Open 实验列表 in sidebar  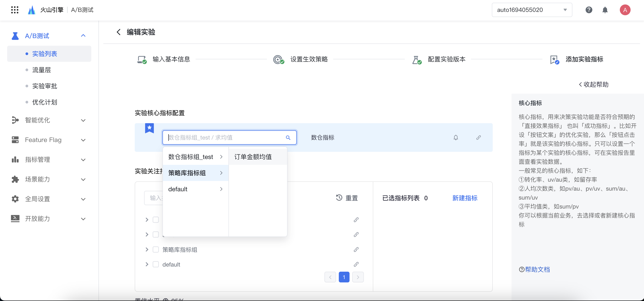[49, 54]
